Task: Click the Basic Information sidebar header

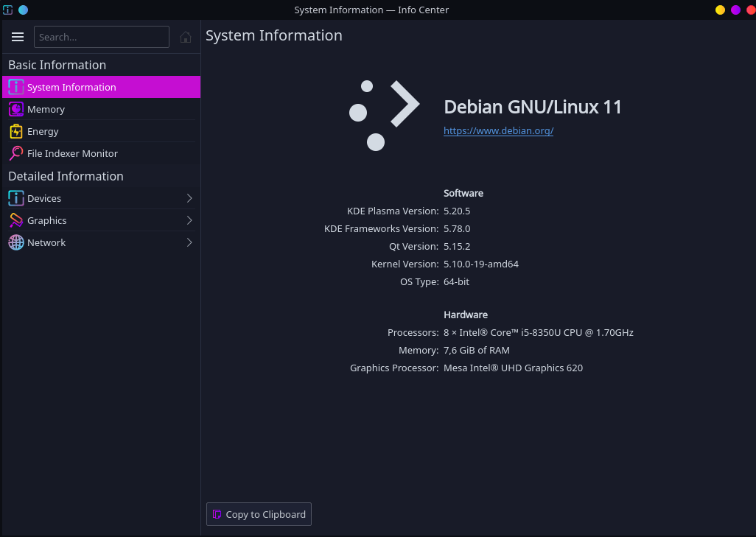Action: coord(57,65)
